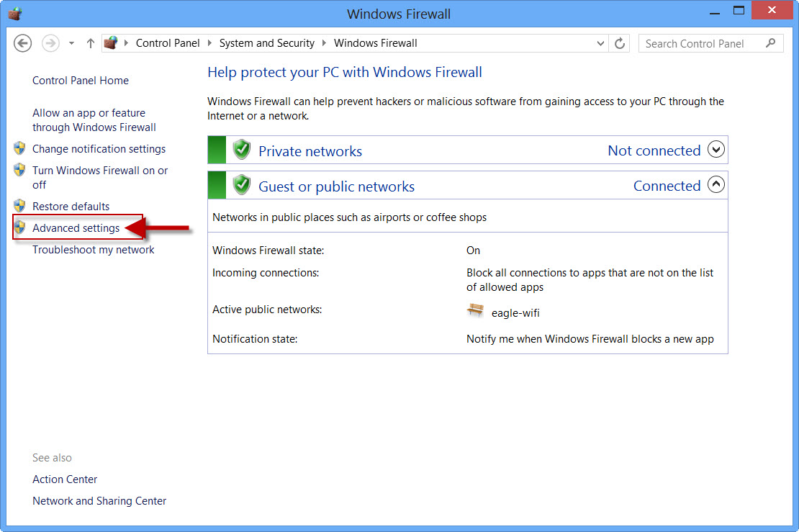Open Troubleshoot my network link
Screen dimensions: 799x532
(x=94, y=250)
